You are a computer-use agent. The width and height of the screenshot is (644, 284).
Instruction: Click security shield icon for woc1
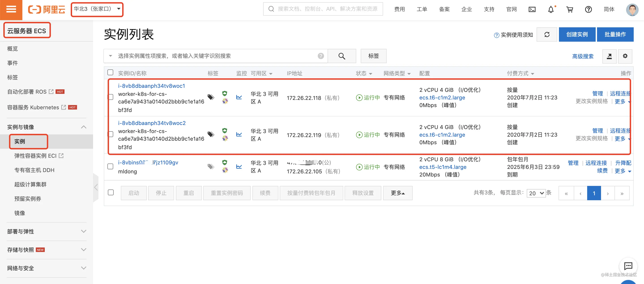225,93
